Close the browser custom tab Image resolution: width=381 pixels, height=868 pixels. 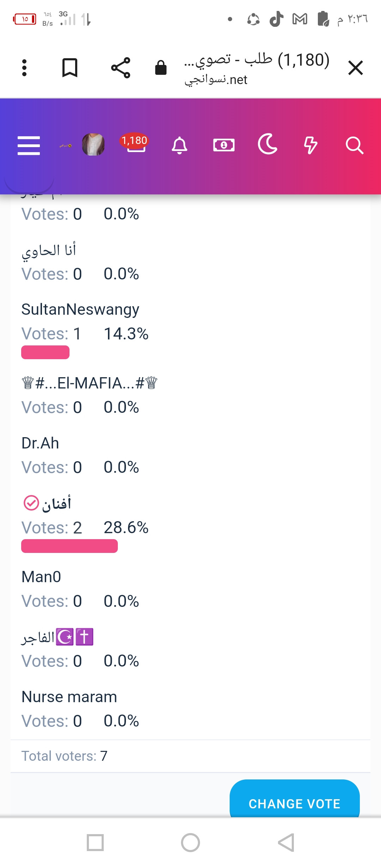click(356, 68)
